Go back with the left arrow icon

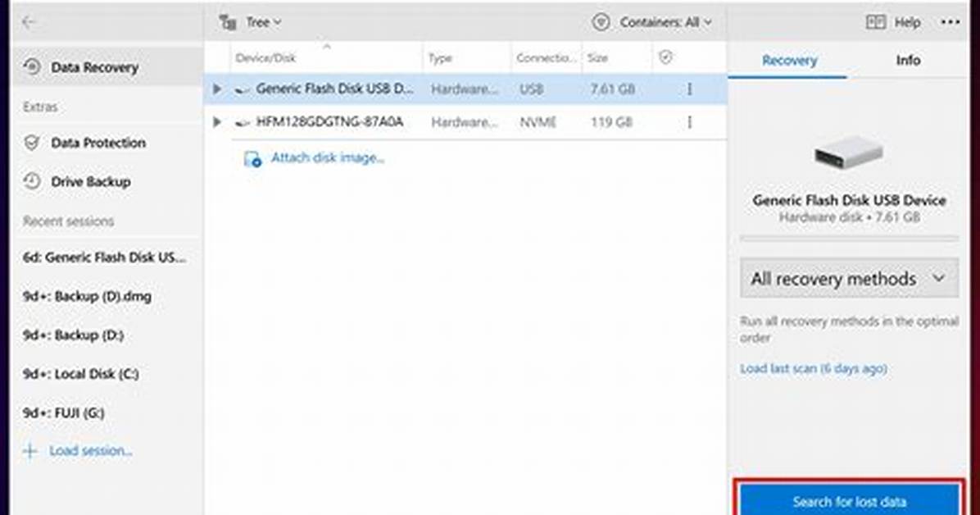tap(29, 22)
